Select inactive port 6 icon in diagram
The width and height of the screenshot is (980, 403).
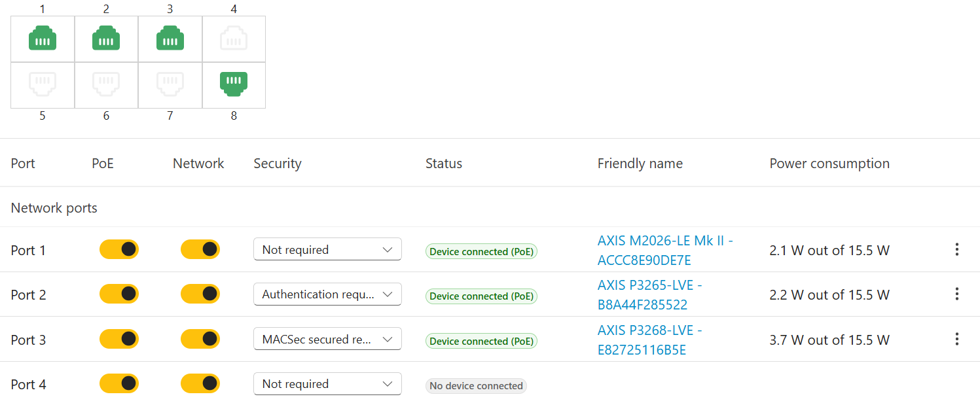106,84
